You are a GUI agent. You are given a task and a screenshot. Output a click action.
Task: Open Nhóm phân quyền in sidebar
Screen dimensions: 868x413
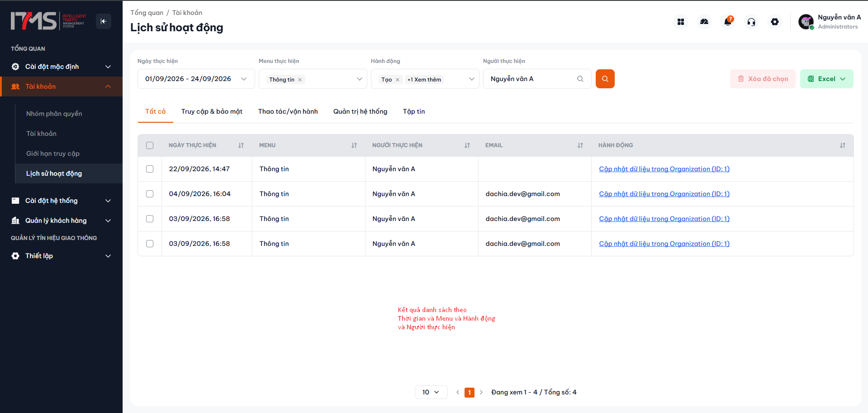pyautogui.click(x=54, y=114)
